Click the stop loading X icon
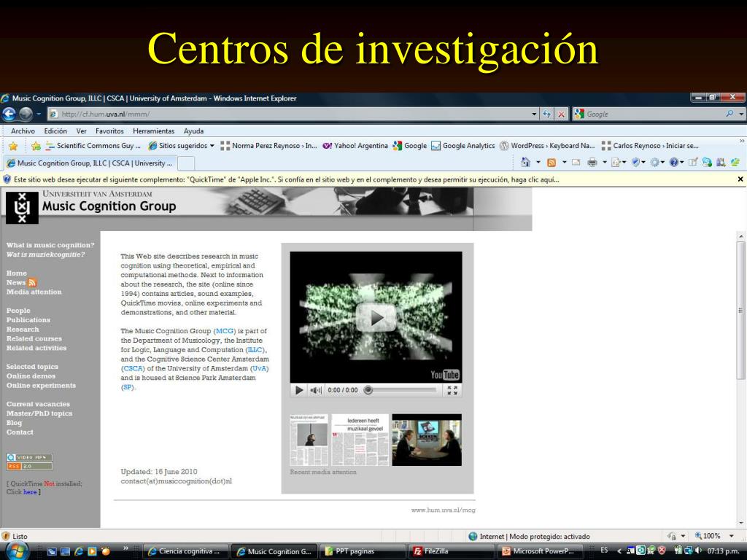747x560 pixels. [x=562, y=114]
